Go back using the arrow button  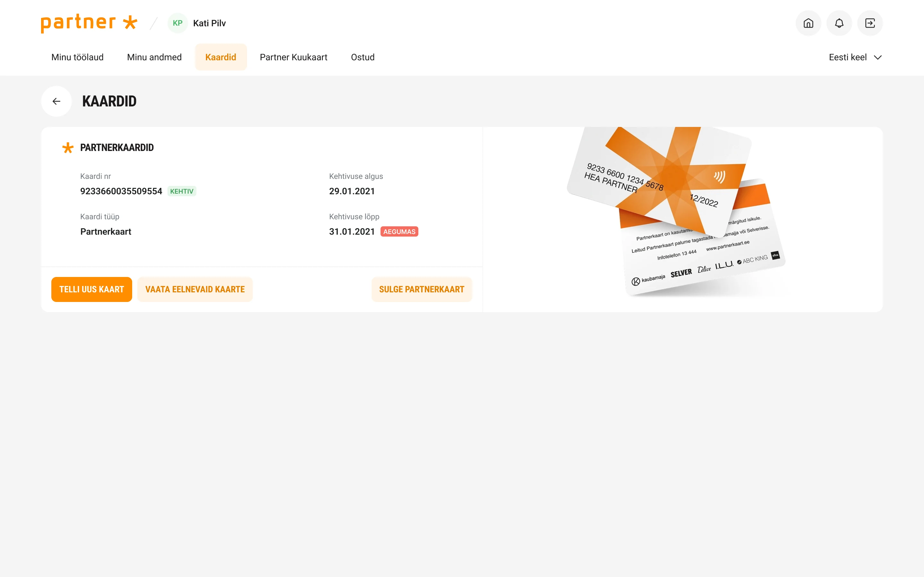coord(56,101)
